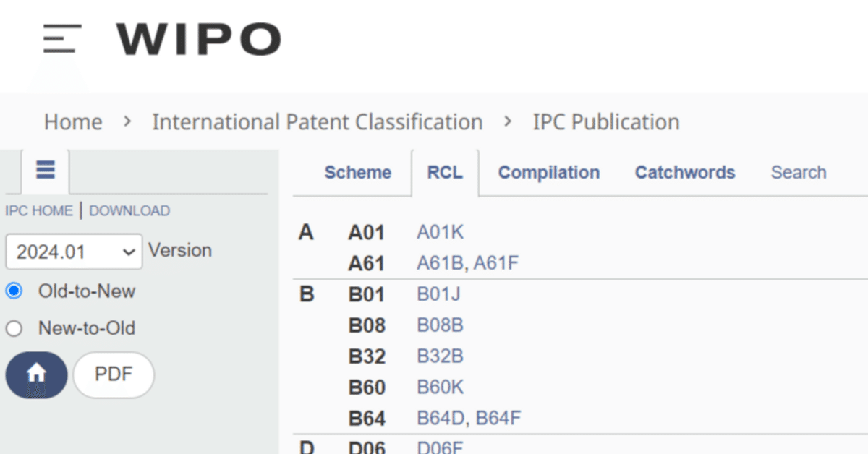Open the A01K subclass link

coord(441,233)
